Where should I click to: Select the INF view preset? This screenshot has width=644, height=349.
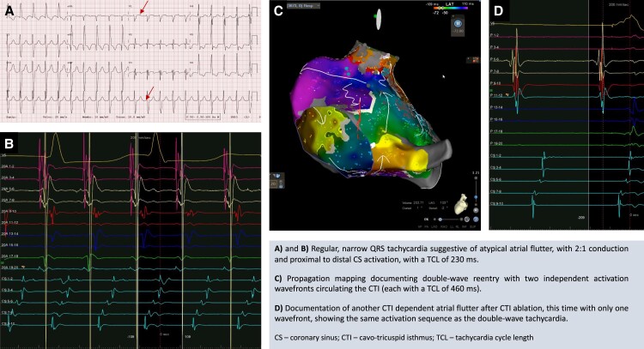pos(464,226)
